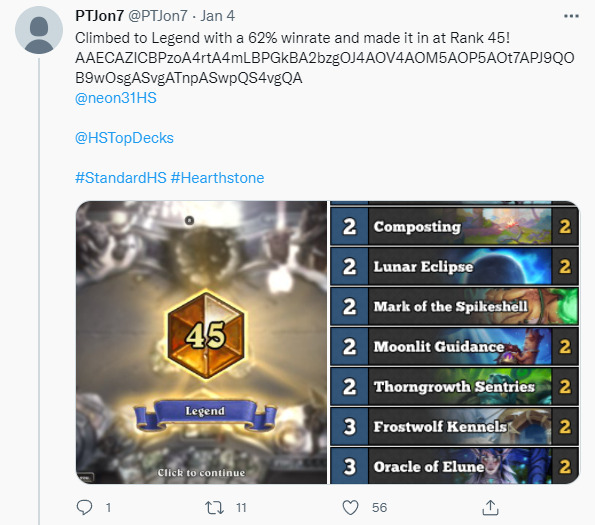595x525 pixels.
Task: Click the PTJon7 profile avatar
Action: [x=39, y=30]
